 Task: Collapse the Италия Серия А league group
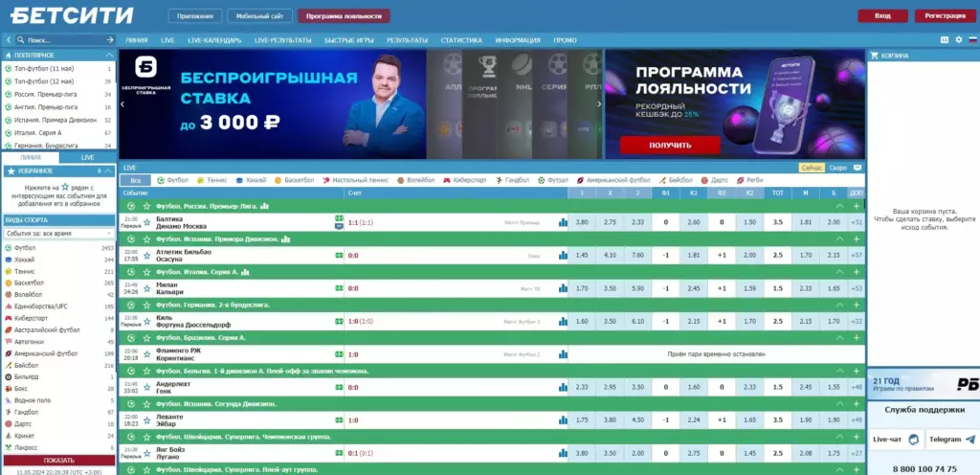pos(840,272)
